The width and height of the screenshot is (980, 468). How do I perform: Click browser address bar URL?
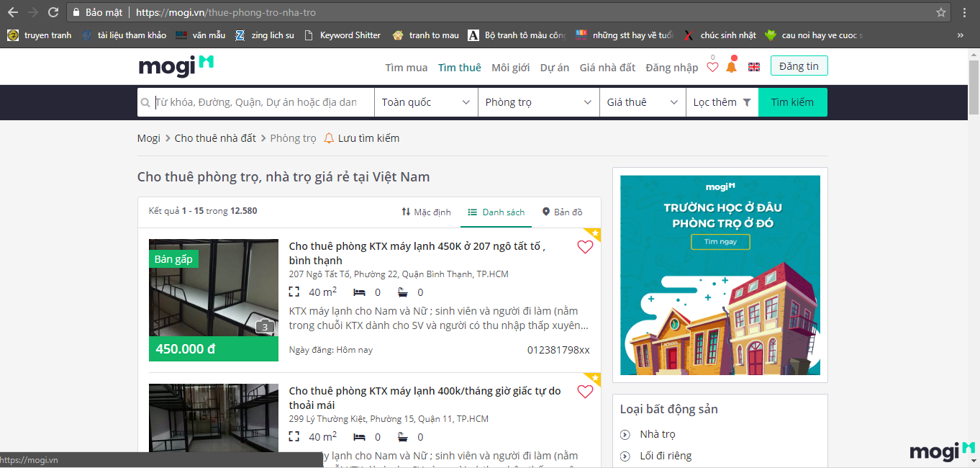(x=226, y=12)
